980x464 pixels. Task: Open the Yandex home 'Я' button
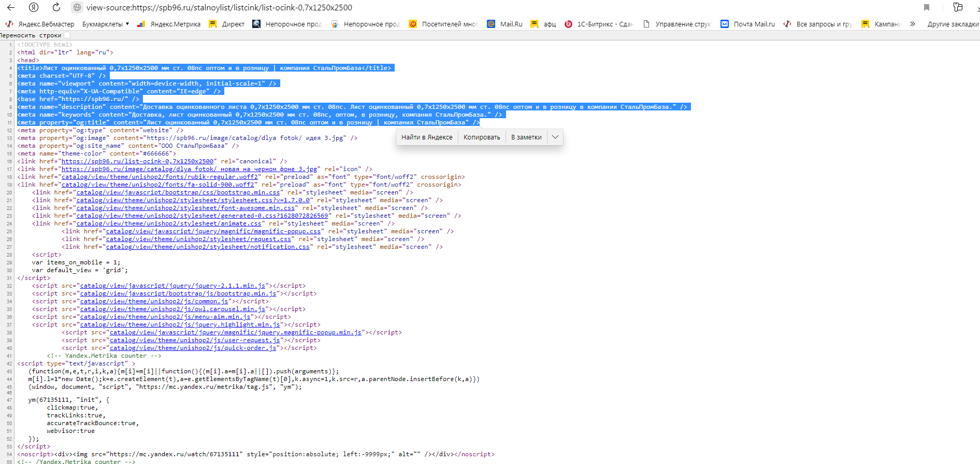click(34, 7)
